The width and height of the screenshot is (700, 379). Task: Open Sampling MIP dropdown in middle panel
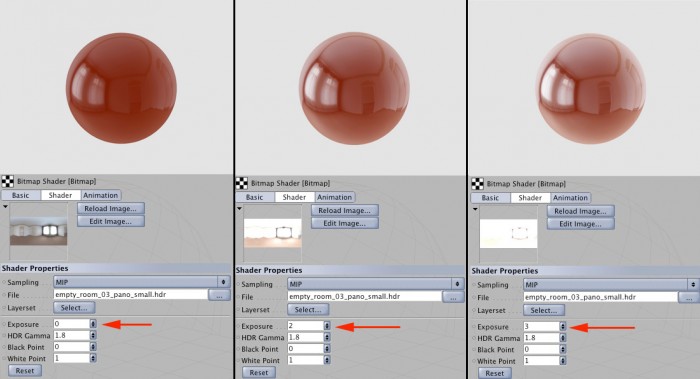(x=375, y=284)
